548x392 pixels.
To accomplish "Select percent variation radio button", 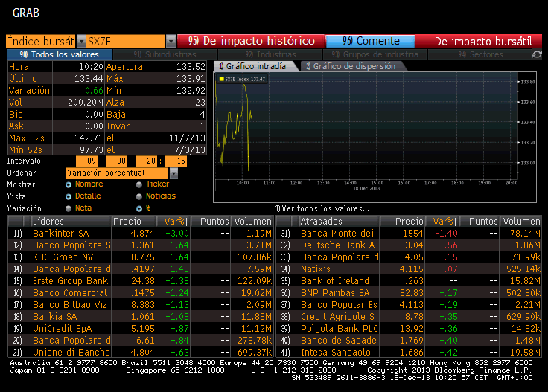I will tap(139, 208).
